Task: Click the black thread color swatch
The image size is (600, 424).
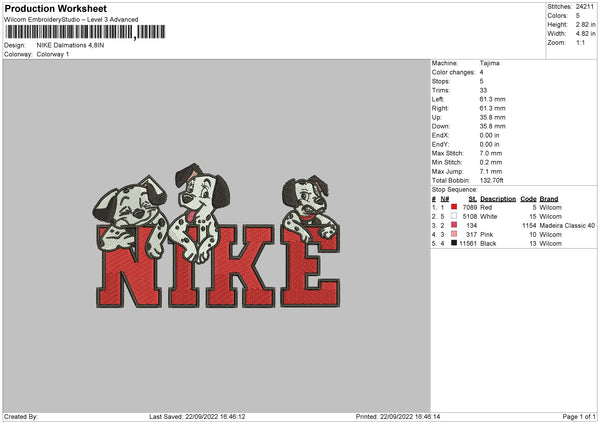Action: pyautogui.click(x=454, y=243)
